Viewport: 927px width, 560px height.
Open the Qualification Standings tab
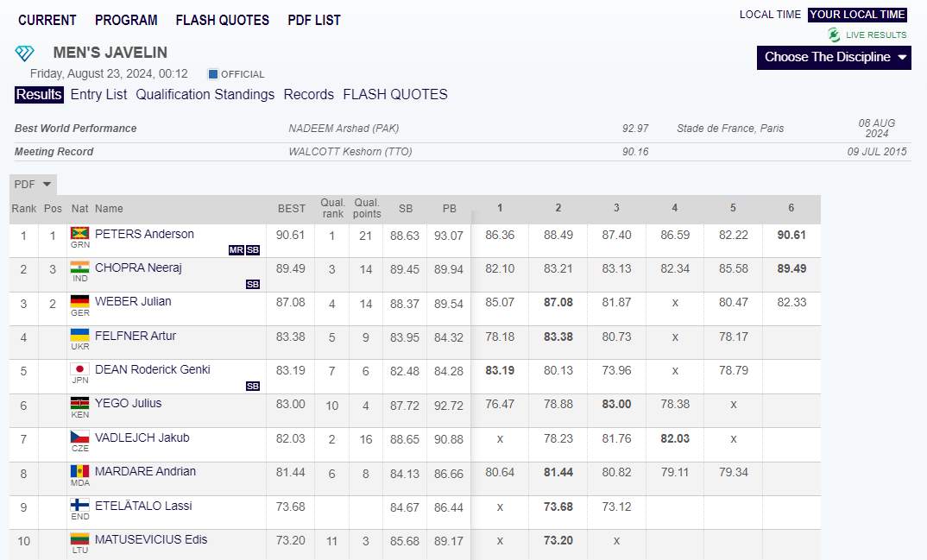(205, 95)
